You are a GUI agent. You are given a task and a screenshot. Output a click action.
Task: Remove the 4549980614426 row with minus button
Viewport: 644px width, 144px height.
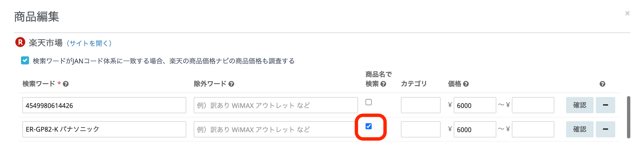(x=605, y=105)
